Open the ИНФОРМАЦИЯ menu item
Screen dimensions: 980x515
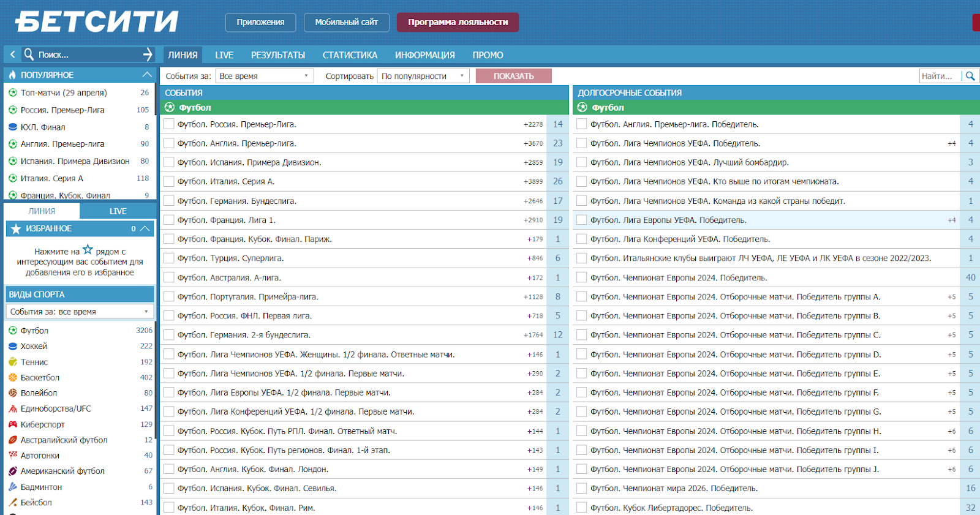(x=424, y=55)
